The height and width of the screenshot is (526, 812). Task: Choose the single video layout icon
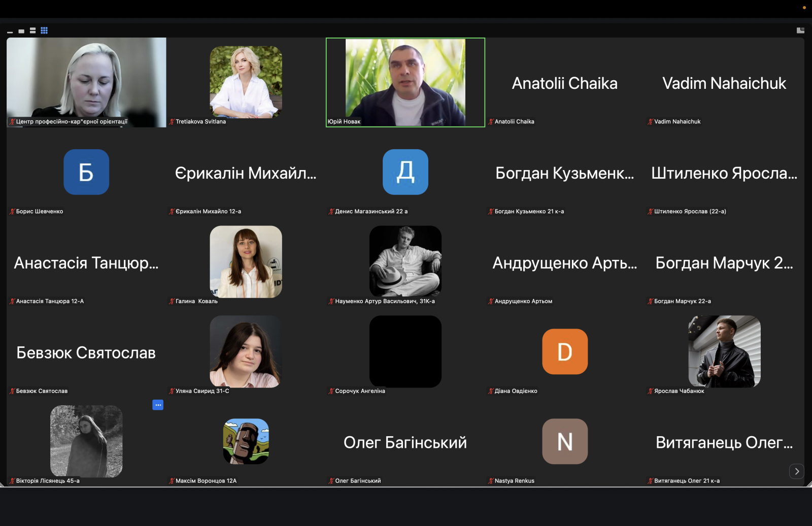[21, 31]
